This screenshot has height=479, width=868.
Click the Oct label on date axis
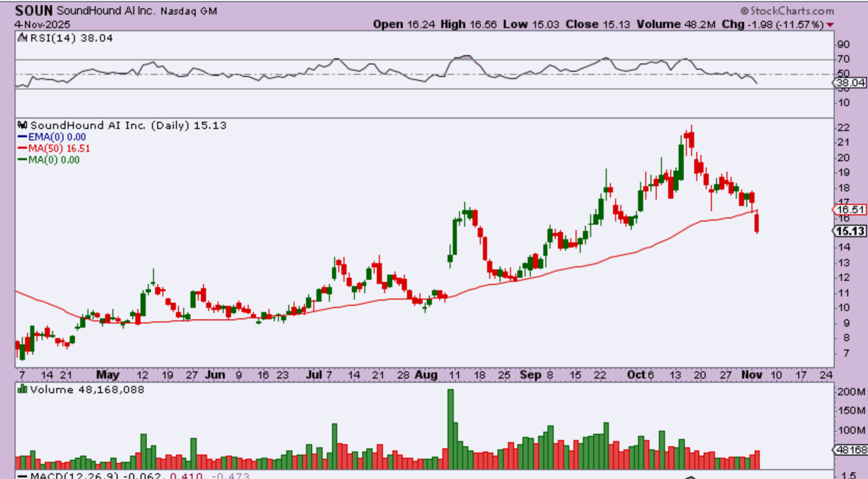click(636, 374)
